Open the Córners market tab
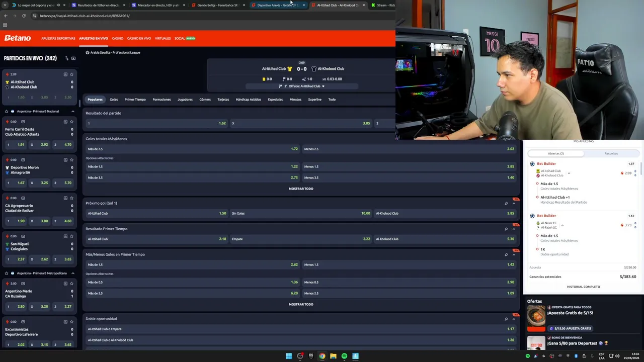The height and width of the screenshot is (362, 644). click(x=205, y=100)
